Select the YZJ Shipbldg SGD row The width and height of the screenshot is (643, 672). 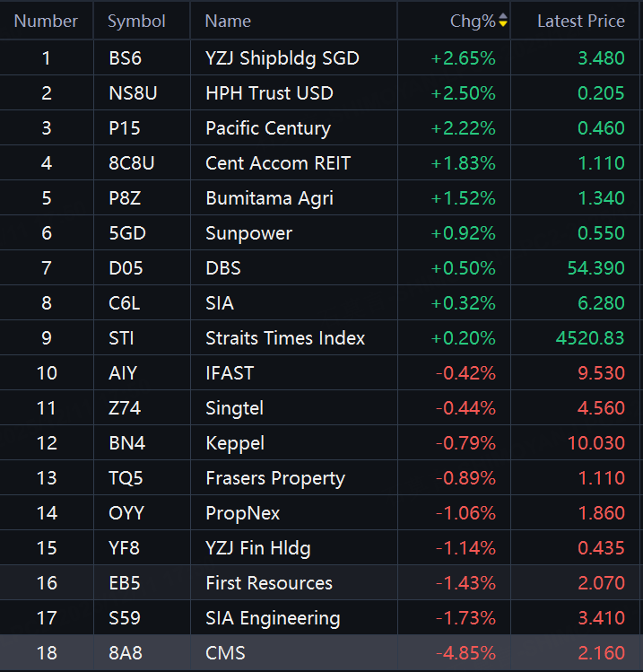282,58
